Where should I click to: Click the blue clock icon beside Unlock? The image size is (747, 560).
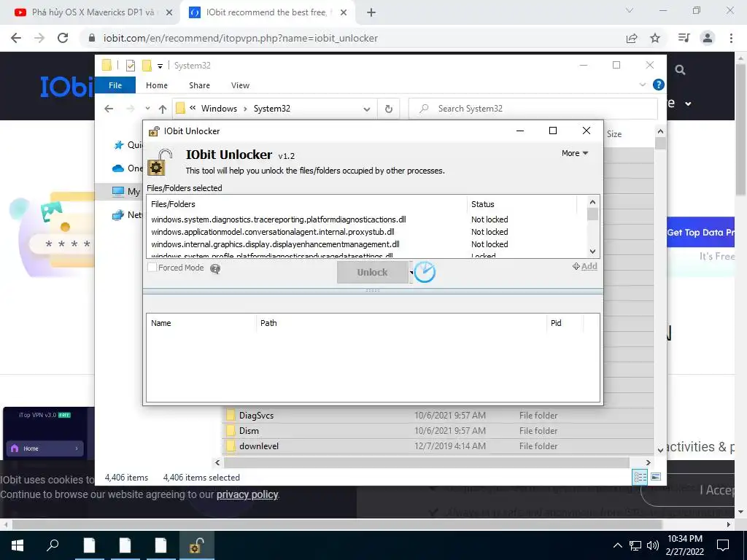[x=425, y=273]
